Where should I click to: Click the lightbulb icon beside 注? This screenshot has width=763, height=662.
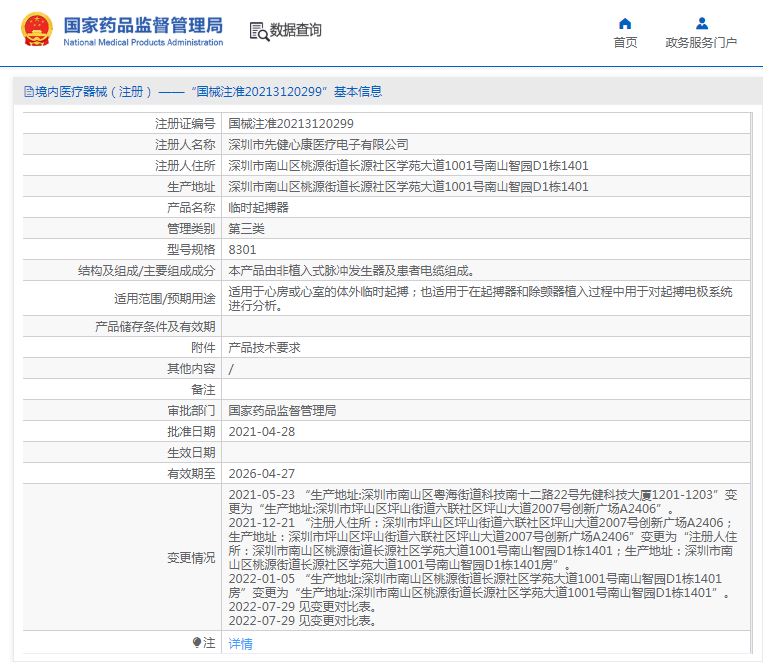click(197, 643)
